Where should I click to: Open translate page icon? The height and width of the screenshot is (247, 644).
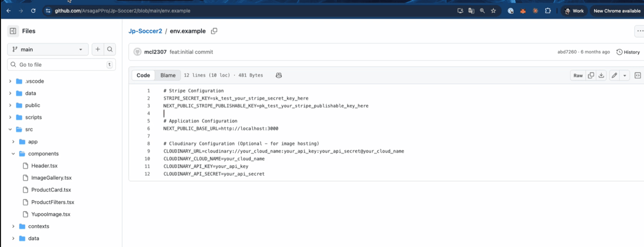tap(471, 11)
